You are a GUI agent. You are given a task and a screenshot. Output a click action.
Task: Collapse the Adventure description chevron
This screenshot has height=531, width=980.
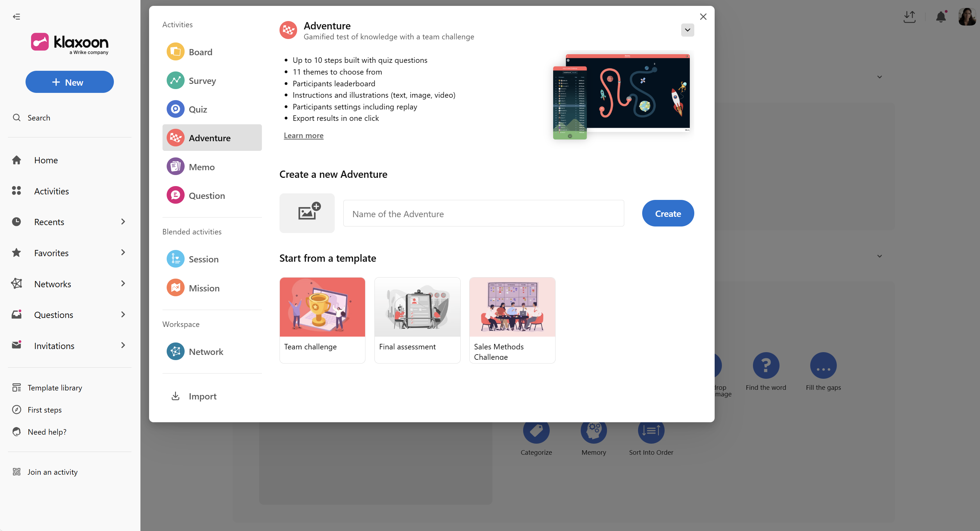(x=687, y=30)
